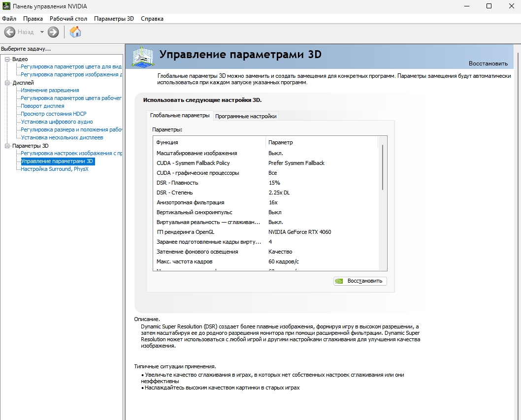This screenshot has height=420, width=521.
Task: Maximize the NVIDIA Control Panel window
Action: [489, 6]
